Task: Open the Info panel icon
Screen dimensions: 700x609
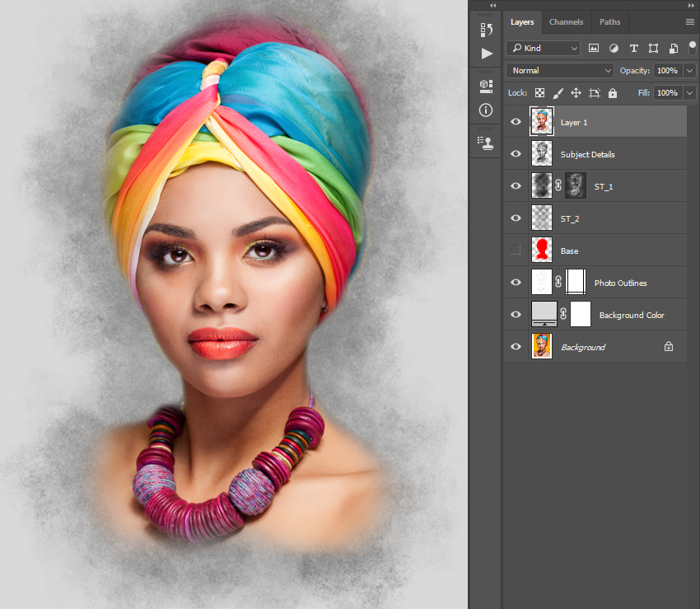Action: (x=485, y=110)
